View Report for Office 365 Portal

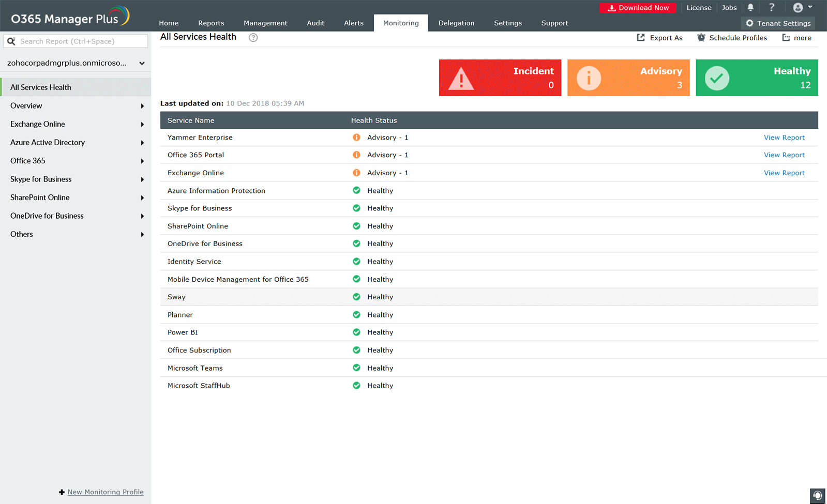pyautogui.click(x=784, y=155)
